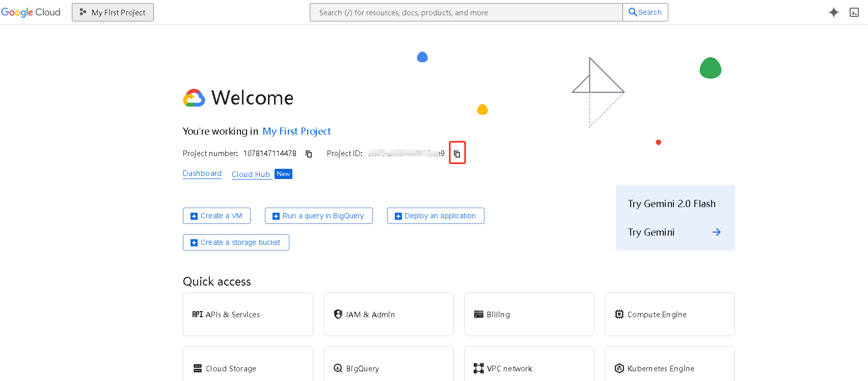Click project number 1078147114478 text
The height and width of the screenshot is (381, 868).
[270, 154]
